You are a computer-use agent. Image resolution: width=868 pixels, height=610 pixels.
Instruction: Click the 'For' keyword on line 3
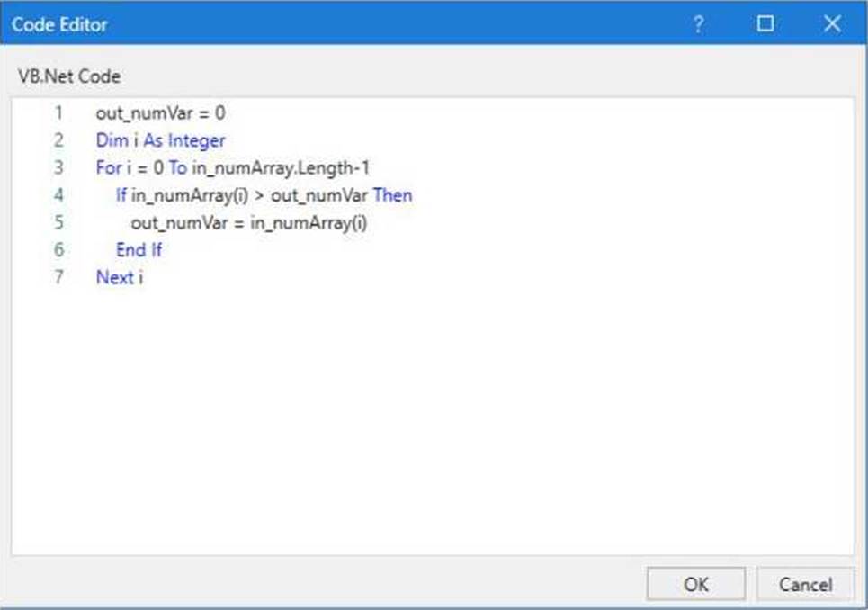point(108,168)
